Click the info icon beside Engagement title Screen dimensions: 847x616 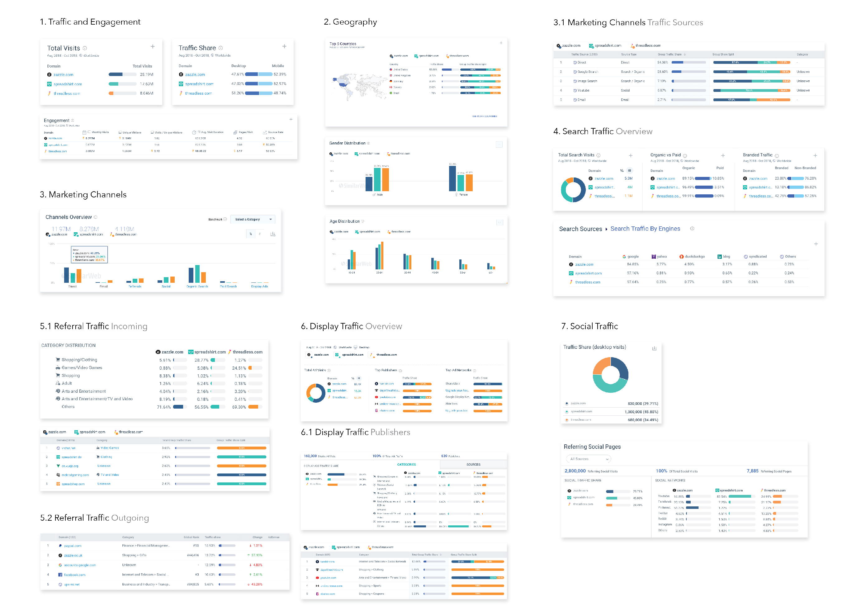[x=73, y=120]
